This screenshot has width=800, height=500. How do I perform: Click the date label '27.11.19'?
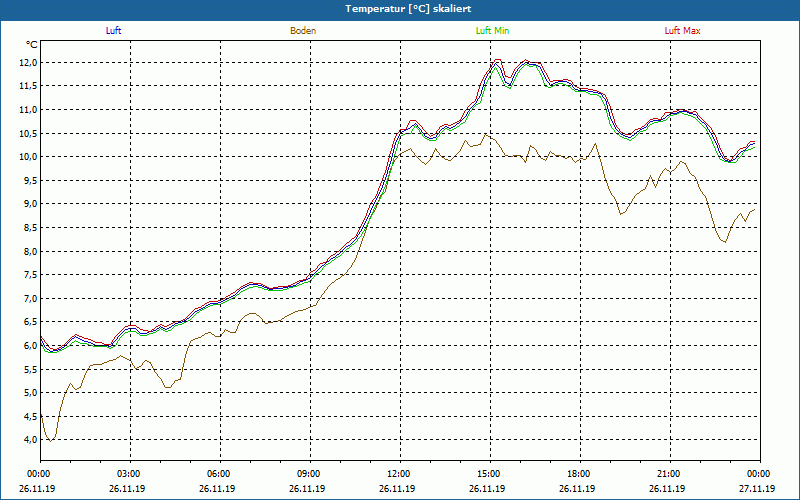[x=759, y=489]
